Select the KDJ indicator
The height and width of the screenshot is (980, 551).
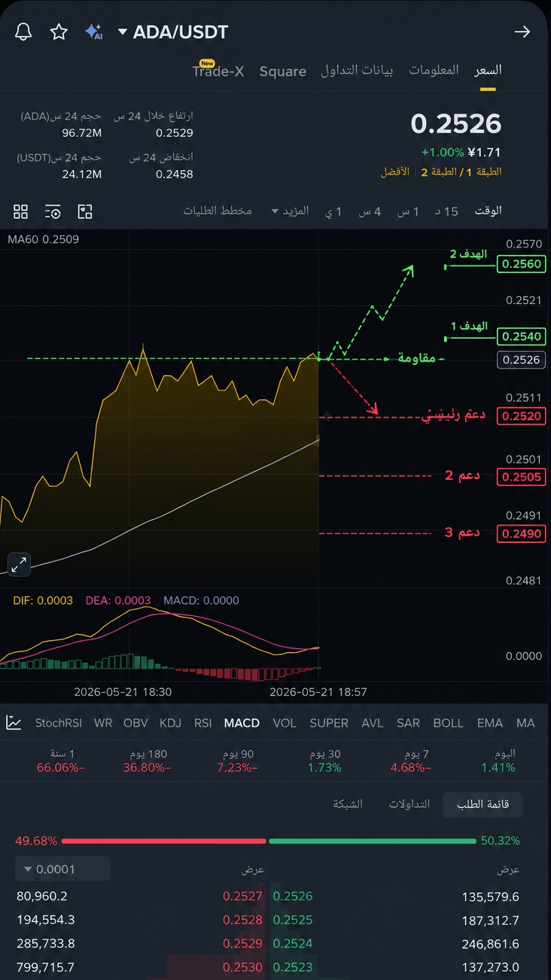(x=171, y=723)
